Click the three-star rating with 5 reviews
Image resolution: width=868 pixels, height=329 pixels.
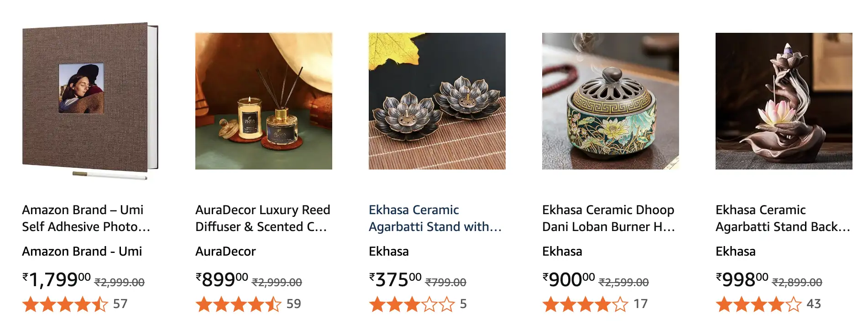pos(412,304)
